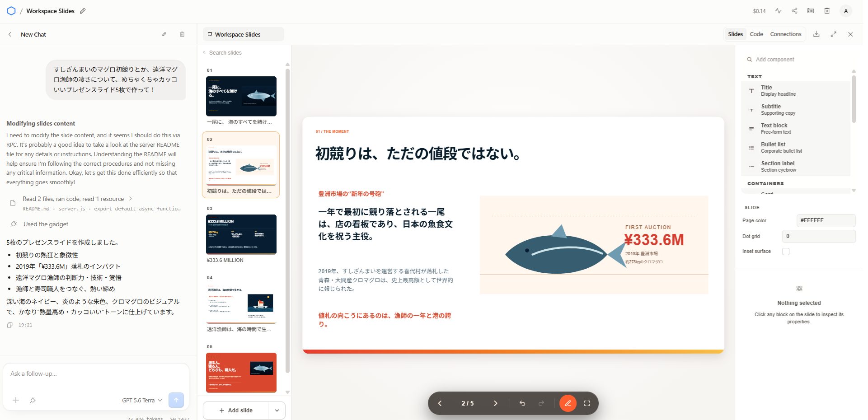The height and width of the screenshot is (420, 868).
Task: Close the slides panel with X icon
Action: [x=850, y=34]
